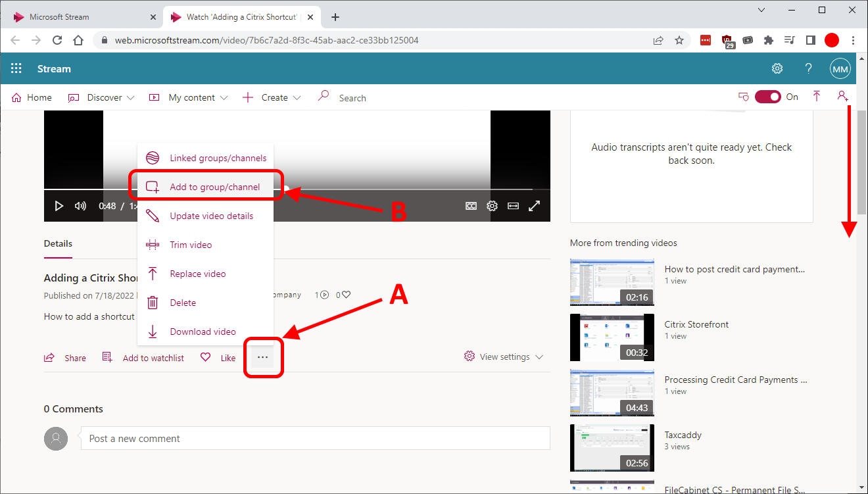Bookmark this page with the star
The image size is (868, 494).
[679, 40]
